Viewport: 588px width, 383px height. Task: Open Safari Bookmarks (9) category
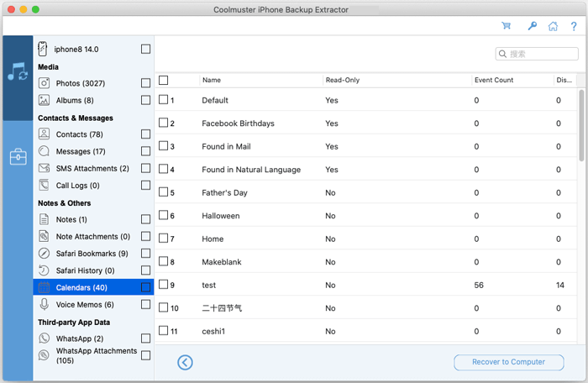tap(92, 254)
